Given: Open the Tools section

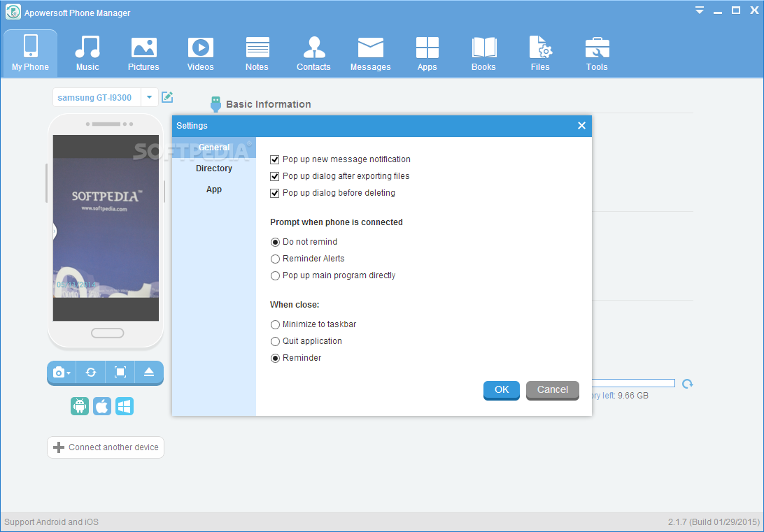Looking at the screenshot, I should coord(597,53).
